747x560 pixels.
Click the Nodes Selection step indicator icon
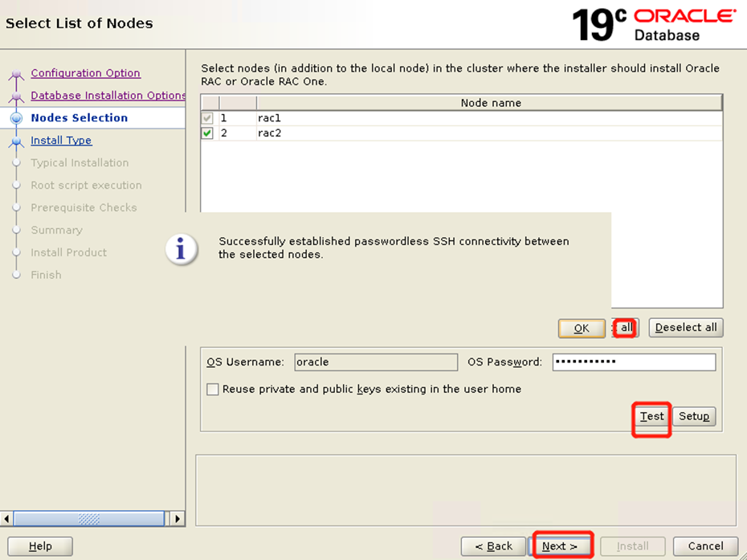pos(16,118)
